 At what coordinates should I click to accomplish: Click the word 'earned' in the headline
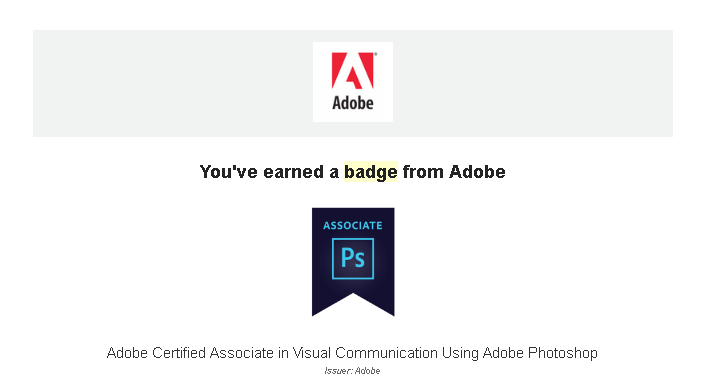pos(293,172)
